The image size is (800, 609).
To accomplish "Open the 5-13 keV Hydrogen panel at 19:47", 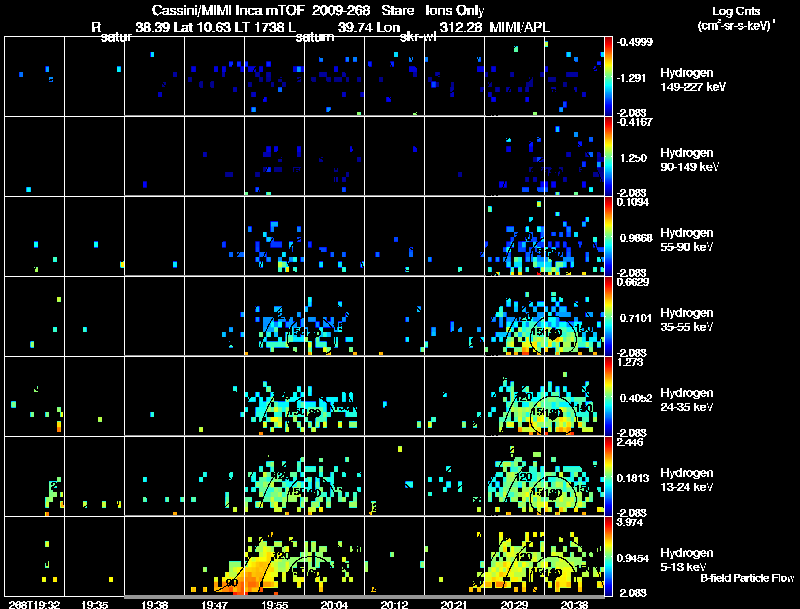I will (214, 556).
